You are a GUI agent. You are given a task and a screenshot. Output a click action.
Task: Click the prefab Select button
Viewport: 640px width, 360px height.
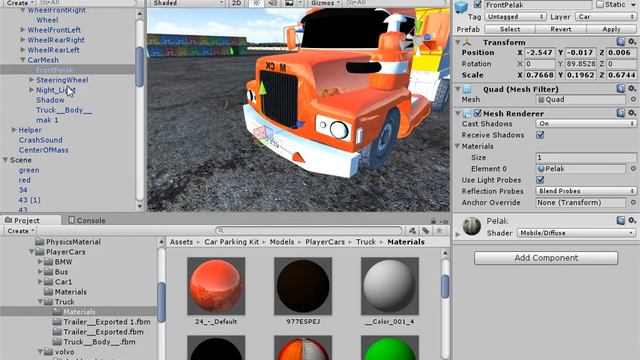coord(509,29)
